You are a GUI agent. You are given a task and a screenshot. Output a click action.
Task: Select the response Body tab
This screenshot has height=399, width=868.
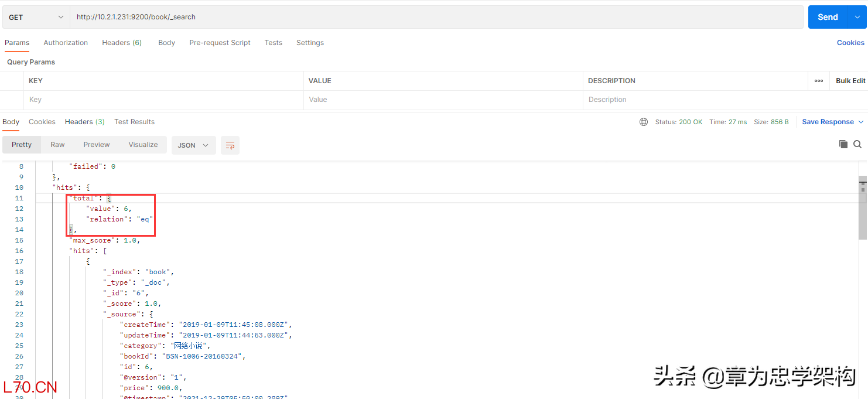tap(11, 122)
